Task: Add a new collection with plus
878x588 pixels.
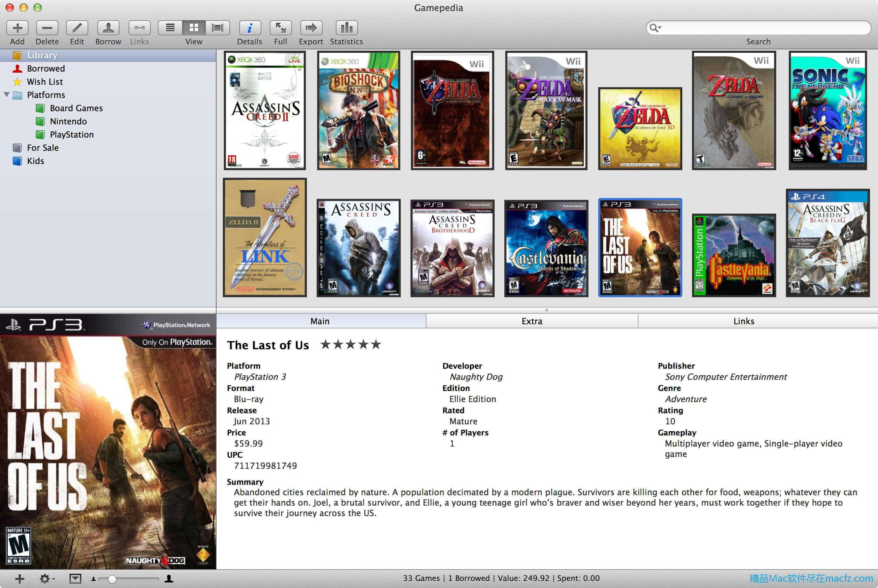Action: pos(19,579)
